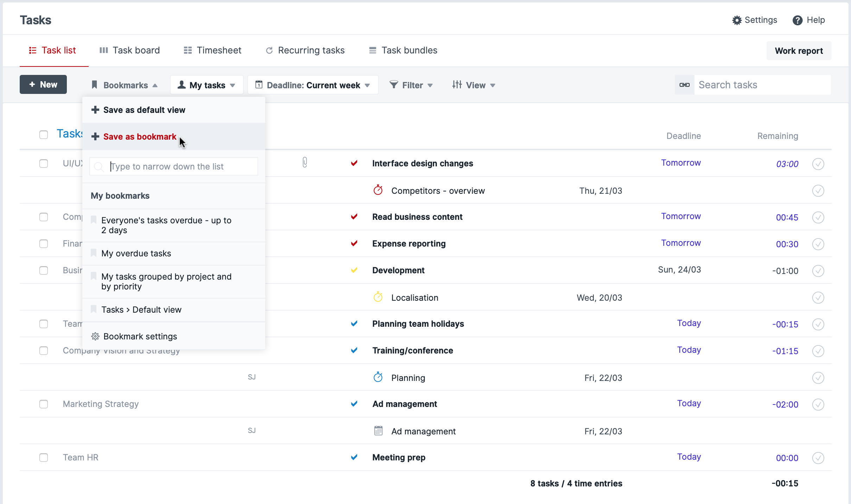Open the Ad management task with Today deadline
This screenshot has width=851, height=504.
405,404
